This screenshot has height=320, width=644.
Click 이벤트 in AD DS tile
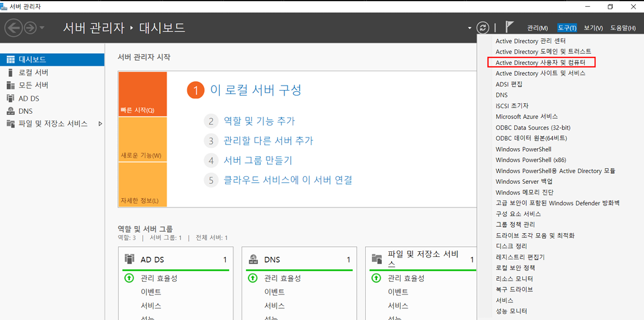click(151, 292)
